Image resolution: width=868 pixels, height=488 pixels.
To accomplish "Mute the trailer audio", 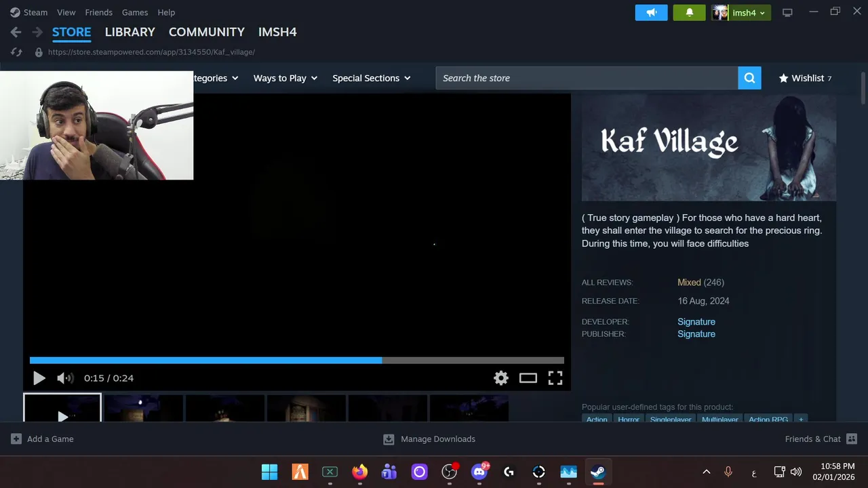I will click(65, 378).
